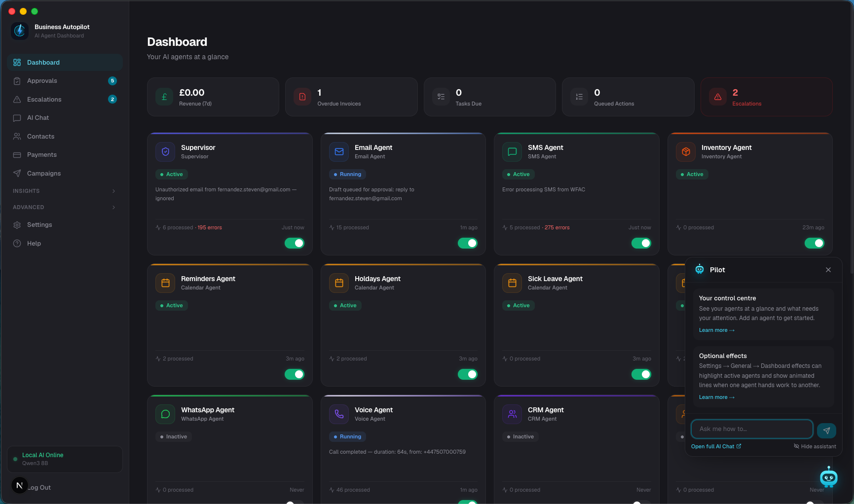Open the red Escalations stat card
The height and width of the screenshot is (504, 854).
(x=766, y=97)
